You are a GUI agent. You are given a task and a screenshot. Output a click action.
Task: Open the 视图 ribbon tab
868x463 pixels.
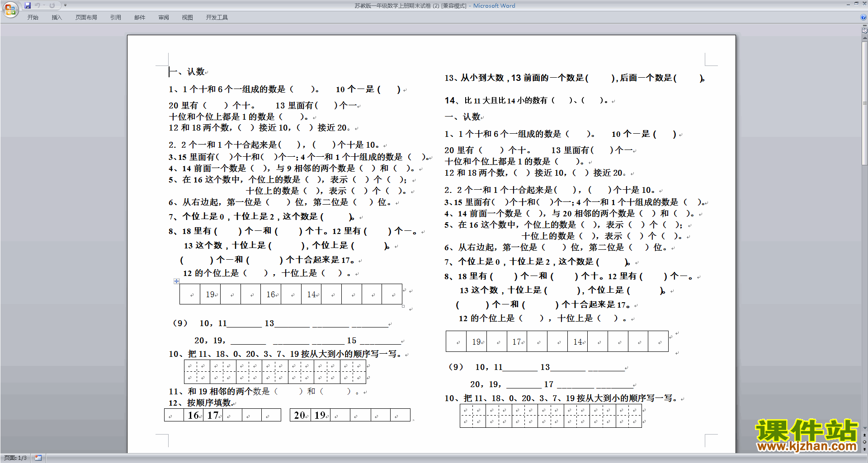click(188, 18)
